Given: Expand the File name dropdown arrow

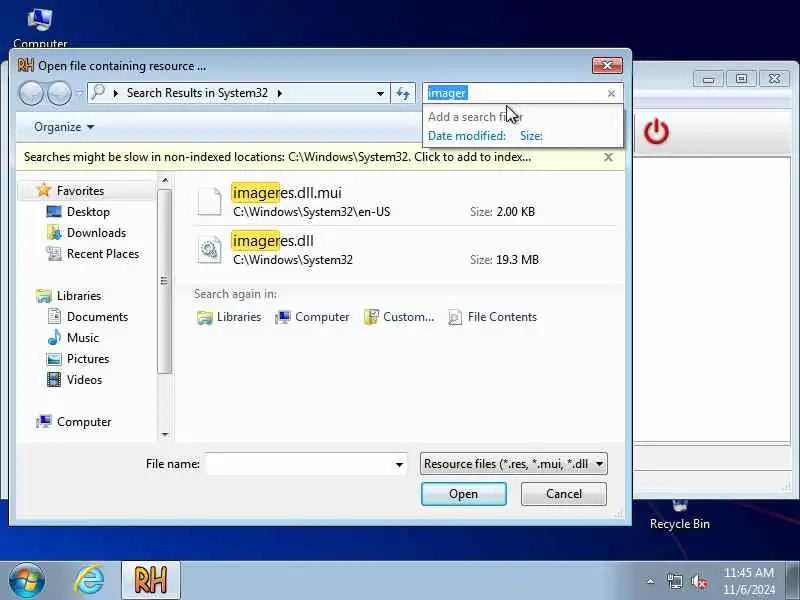Looking at the screenshot, I should pyautogui.click(x=399, y=464).
